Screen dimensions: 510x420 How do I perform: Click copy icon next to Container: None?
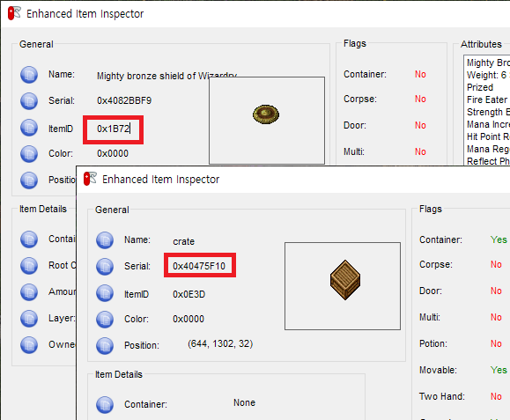(105, 405)
